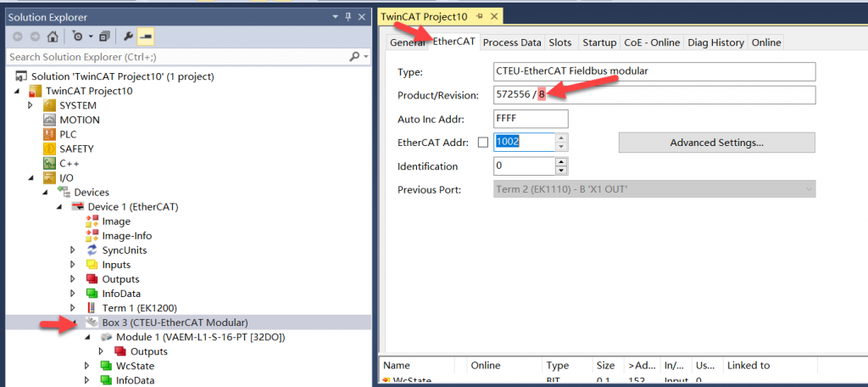
Task: Switch to the General tab
Action: (407, 42)
